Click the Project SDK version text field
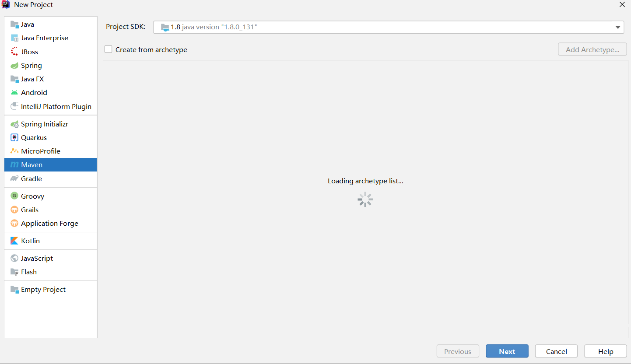 pyautogui.click(x=389, y=27)
